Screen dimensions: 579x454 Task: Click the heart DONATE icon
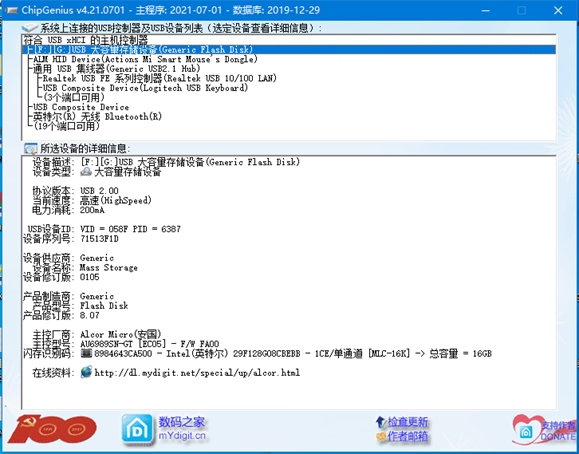point(526,430)
